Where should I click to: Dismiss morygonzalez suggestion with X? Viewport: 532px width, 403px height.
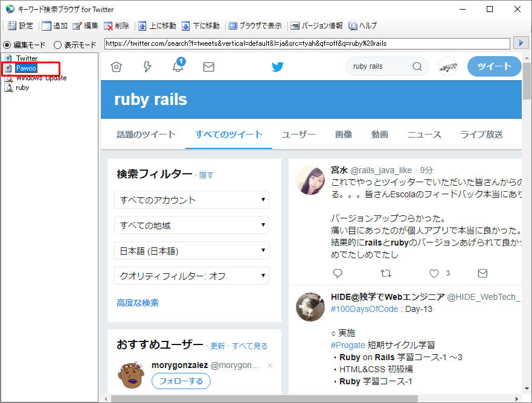click(270, 366)
